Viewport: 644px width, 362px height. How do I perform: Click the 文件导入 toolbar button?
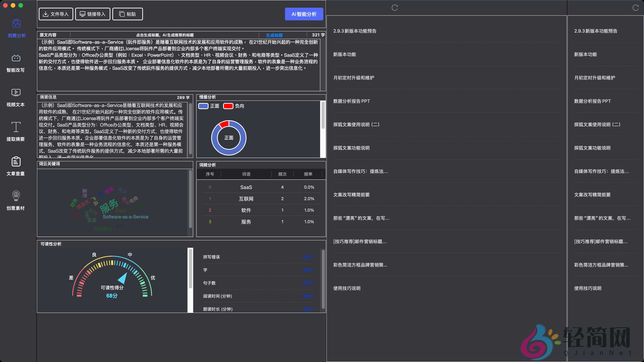(56, 14)
